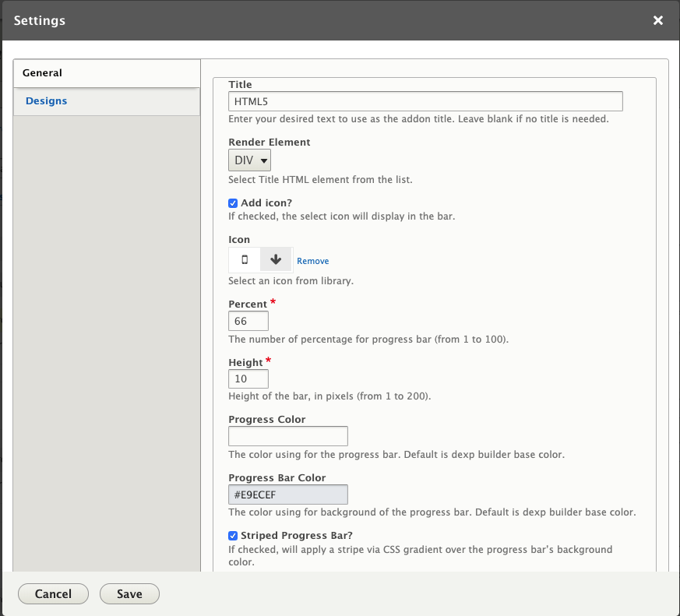Click the Cancel button
This screenshot has height=616, width=680.
pyautogui.click(x=53, y=594)
